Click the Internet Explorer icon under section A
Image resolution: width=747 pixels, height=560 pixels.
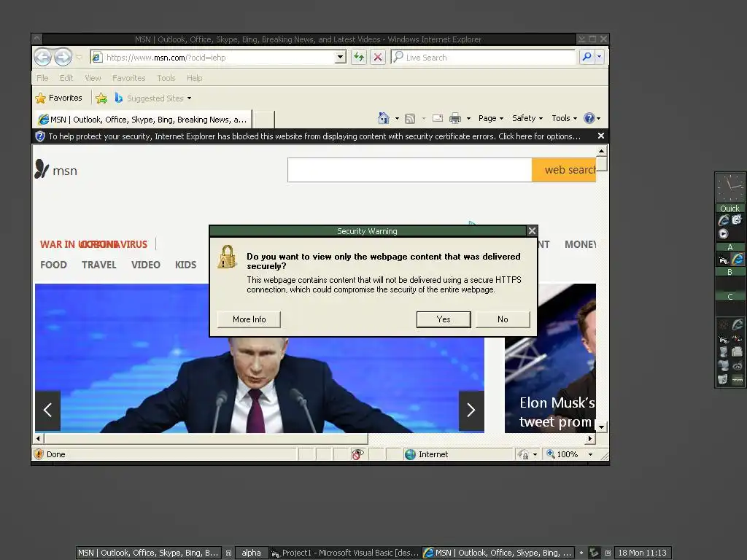pyautogui.click(x=738, y=259)
